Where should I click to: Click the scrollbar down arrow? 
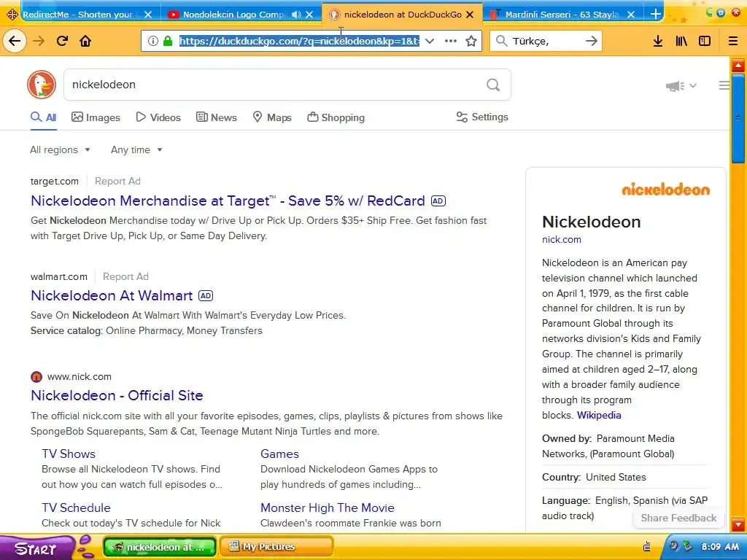click(738, 525)
